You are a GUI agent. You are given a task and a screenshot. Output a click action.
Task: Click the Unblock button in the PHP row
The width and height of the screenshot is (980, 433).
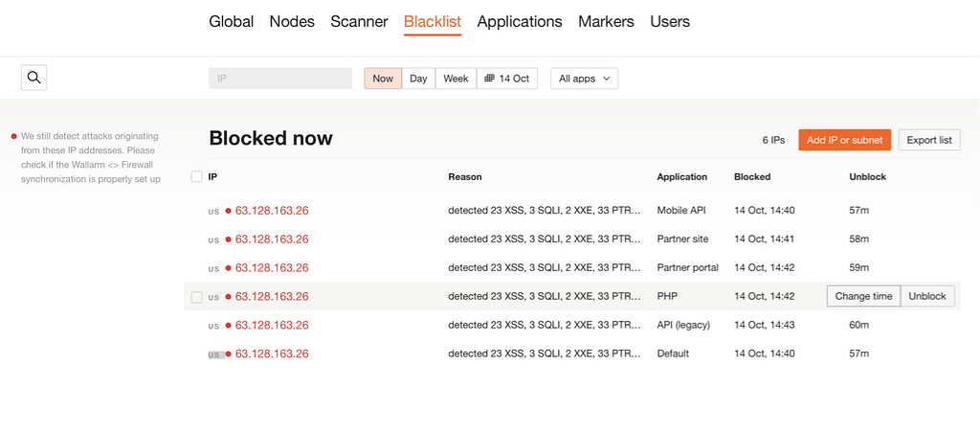tap(927, 296)
